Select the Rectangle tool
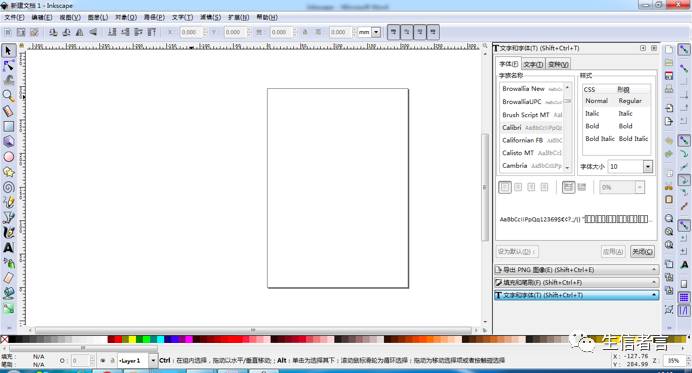The image size is (692, 373). point(8,127)
